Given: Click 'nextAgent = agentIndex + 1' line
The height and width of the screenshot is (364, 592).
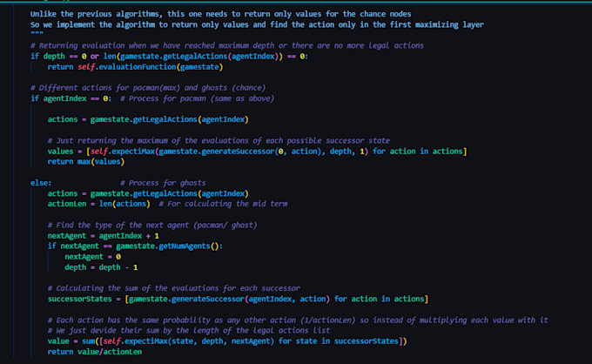Looking at the screenshot, I should [103, 236].
